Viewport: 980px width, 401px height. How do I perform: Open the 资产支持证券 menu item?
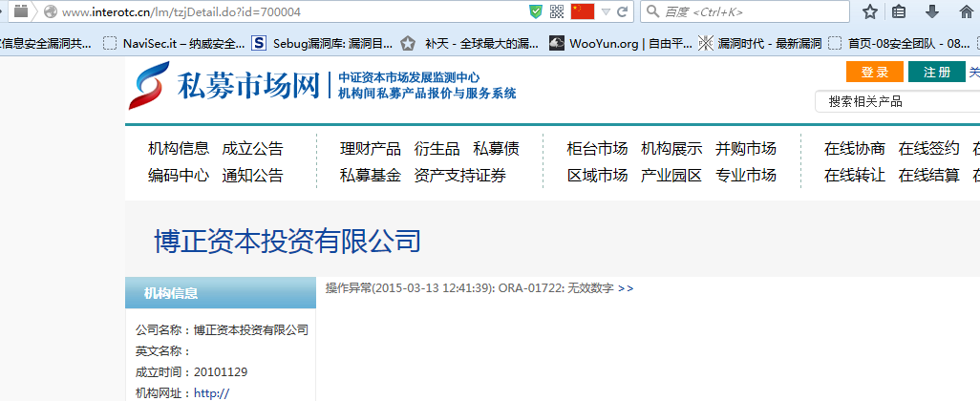[460, 176]
